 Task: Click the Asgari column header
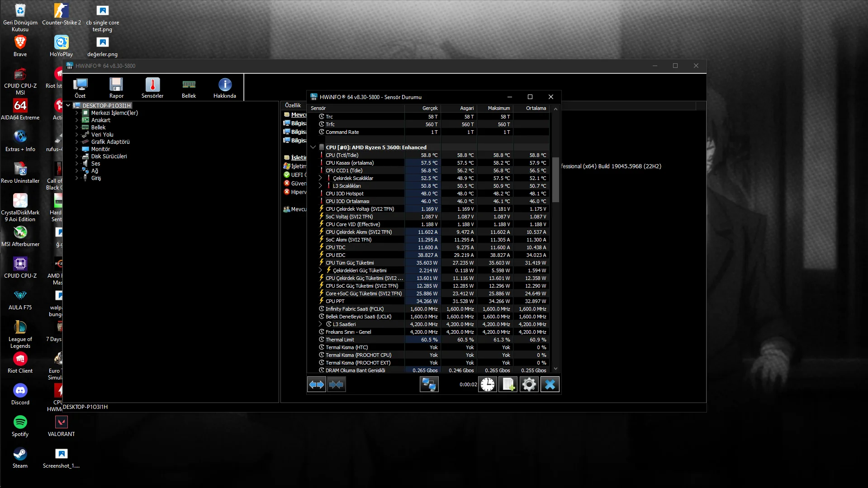click(459, 109)
